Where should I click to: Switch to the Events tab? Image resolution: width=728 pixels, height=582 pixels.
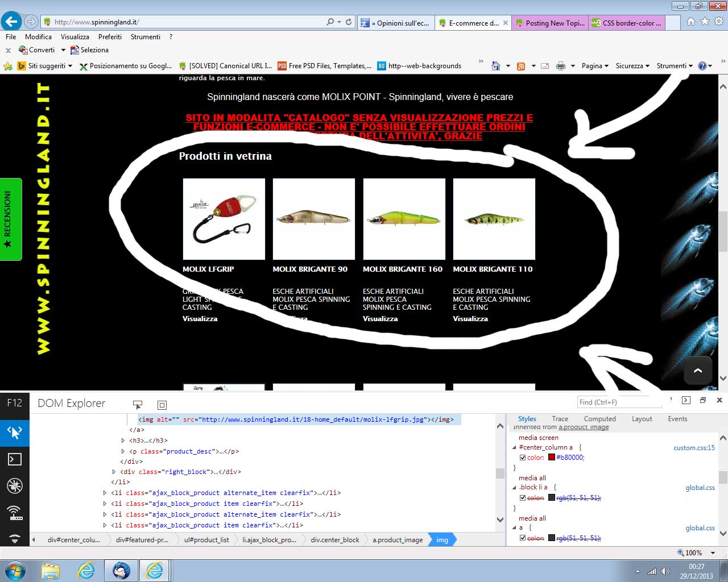pyautogui.click(x=677, y=419)
